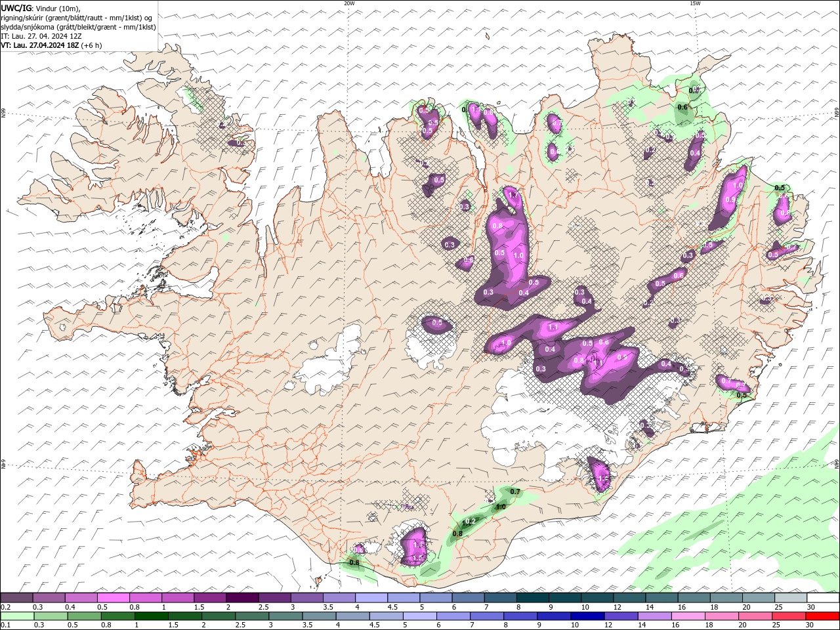Click the 'IT: Lau. 27. 04. 2024 12Z' line
Screen dimensions: 840x630
click(x=41, y=36)
